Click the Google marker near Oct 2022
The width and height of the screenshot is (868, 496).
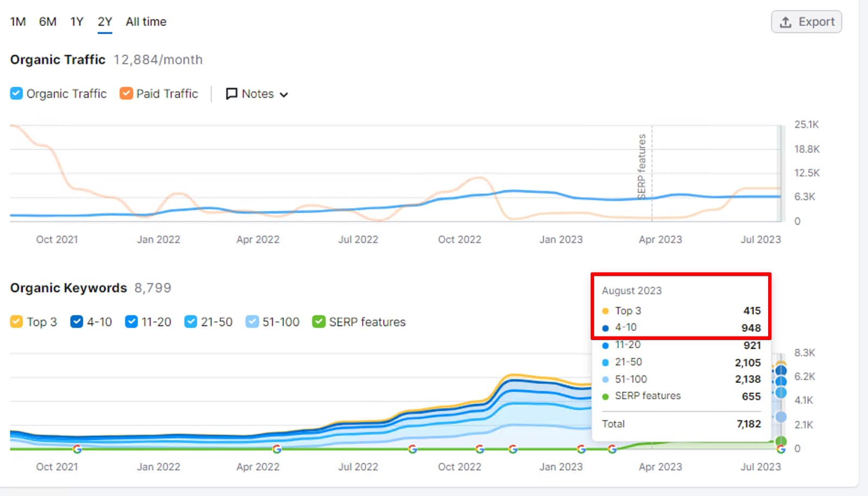[480, 449]
